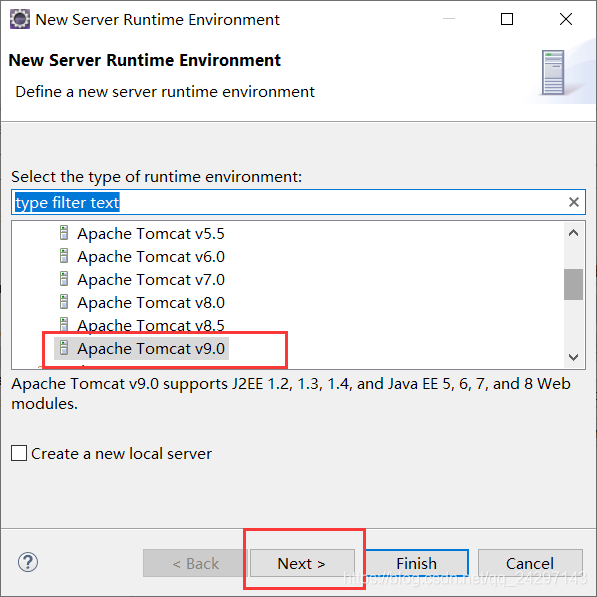Enable Create a new local server checkbox

(x=19, y=453)
